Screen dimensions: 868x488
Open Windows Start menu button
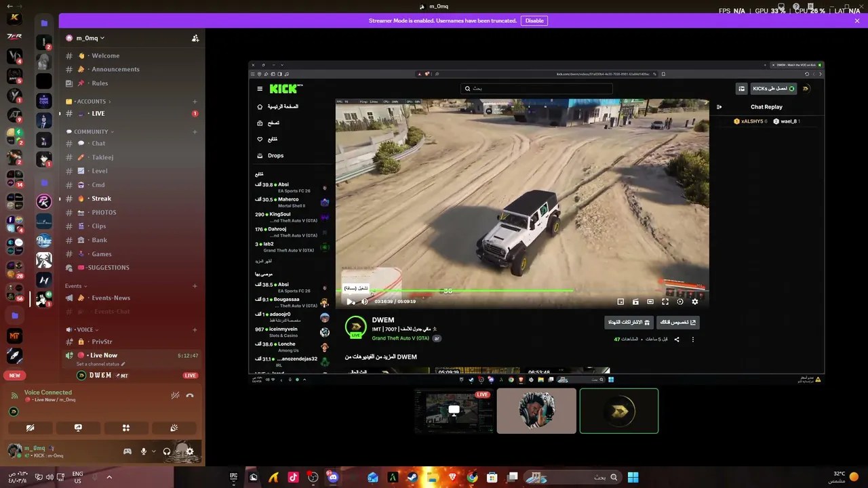tap(633, 477)
